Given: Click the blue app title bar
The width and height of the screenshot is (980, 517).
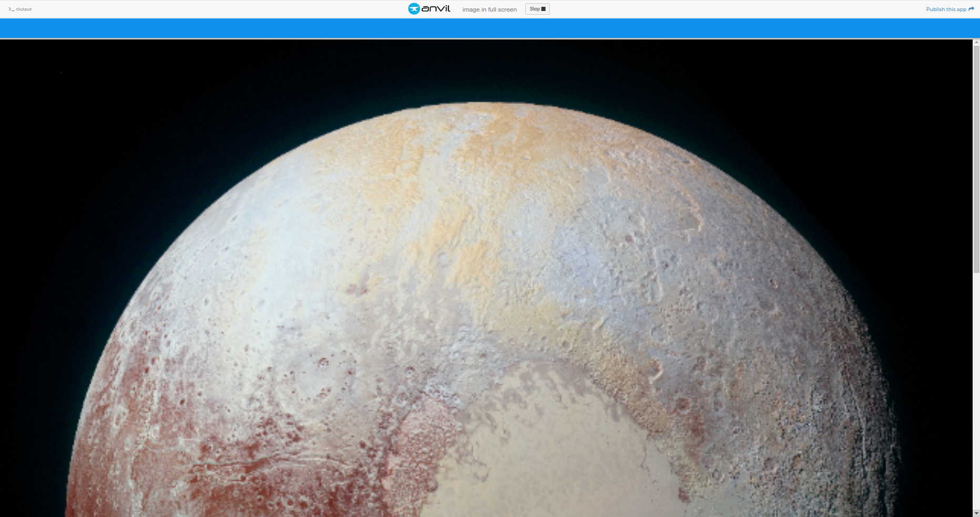Looking at the screenshot, I should point(490,28).
